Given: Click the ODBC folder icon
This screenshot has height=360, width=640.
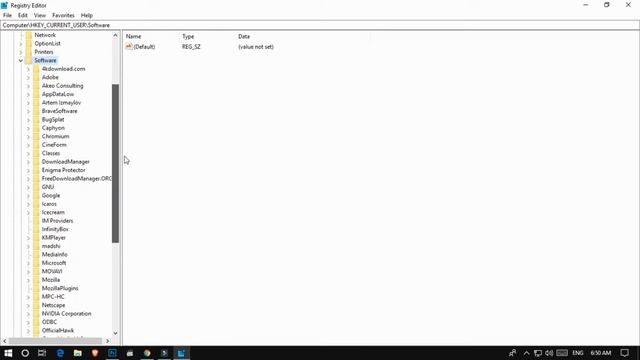Looking at the screenshot, I should point(36,322).
